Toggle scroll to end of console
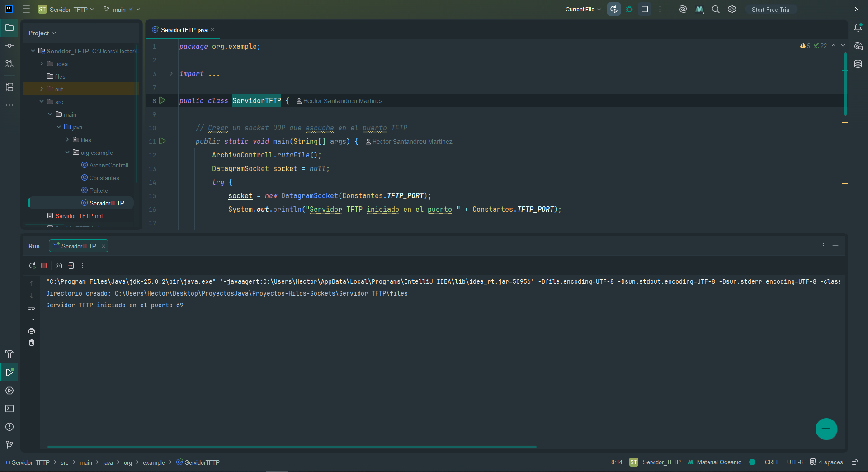Image resolution: width=868 pixels, height=472 pixels. pyautogui.click(x=32, y=319)
